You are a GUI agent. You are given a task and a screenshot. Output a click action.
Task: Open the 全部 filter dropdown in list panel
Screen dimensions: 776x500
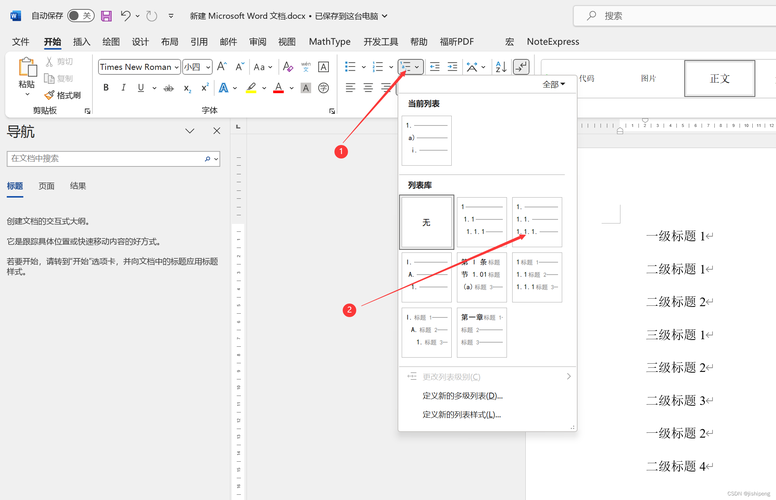click(x=553, y=85)
